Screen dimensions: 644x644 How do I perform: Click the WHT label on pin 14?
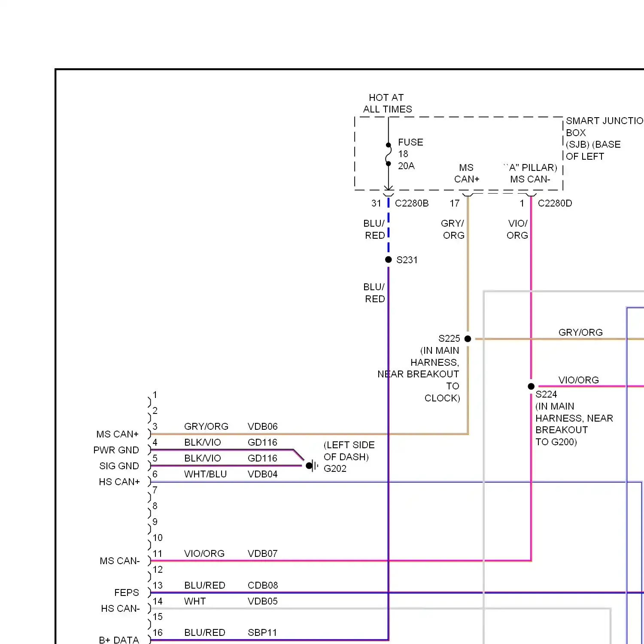click(x=195, y=601)
